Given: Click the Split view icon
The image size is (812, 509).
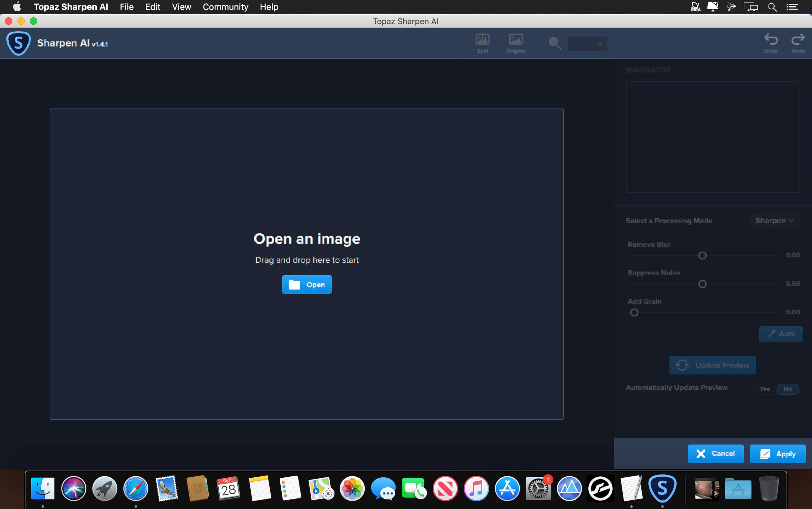Looking at the screenshot, I should (x=482, y=40).
